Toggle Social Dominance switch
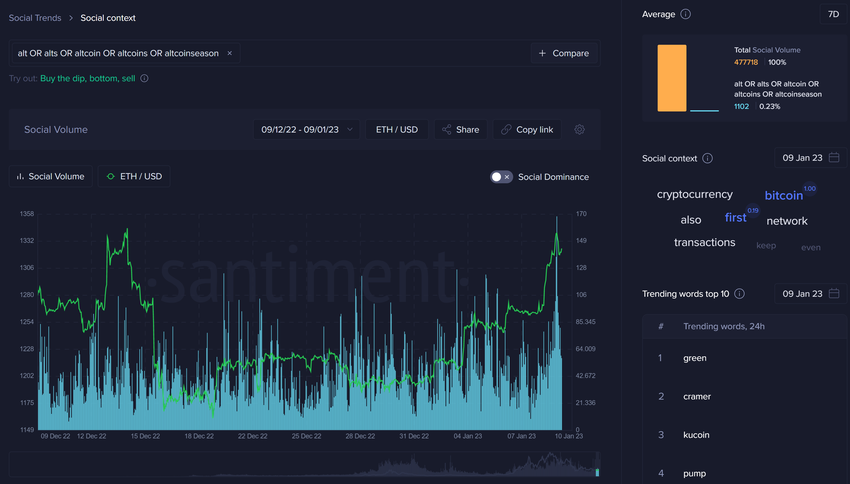Image resolution: width=850 pixels, height=484 pixels. click(x=501, y=177)
